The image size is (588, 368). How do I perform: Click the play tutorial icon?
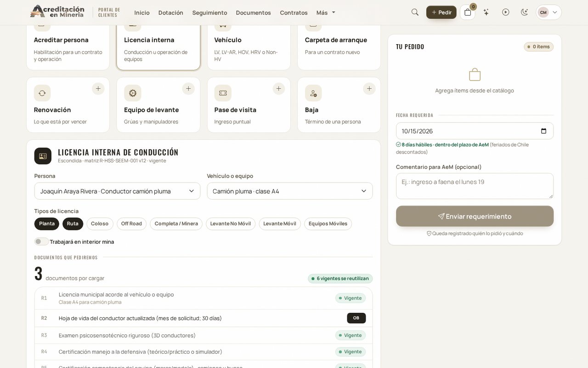505,12
